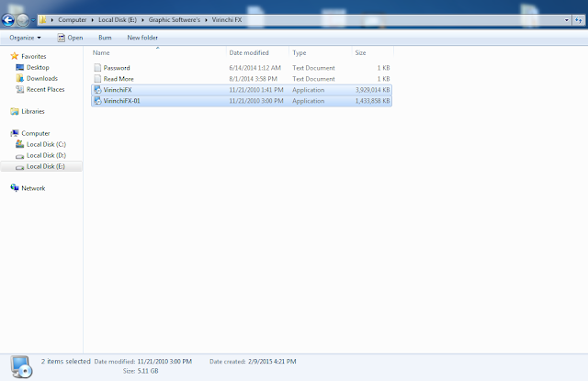588x381 pixels.
Task: Click the Size 5.11 GB value in details pane
Action: (x=148, y=371)
